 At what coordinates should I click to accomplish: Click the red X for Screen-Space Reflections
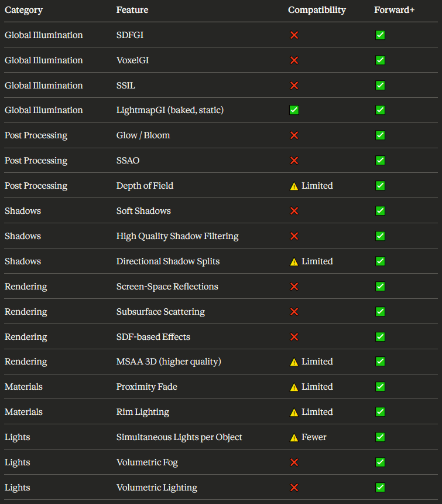294,287
